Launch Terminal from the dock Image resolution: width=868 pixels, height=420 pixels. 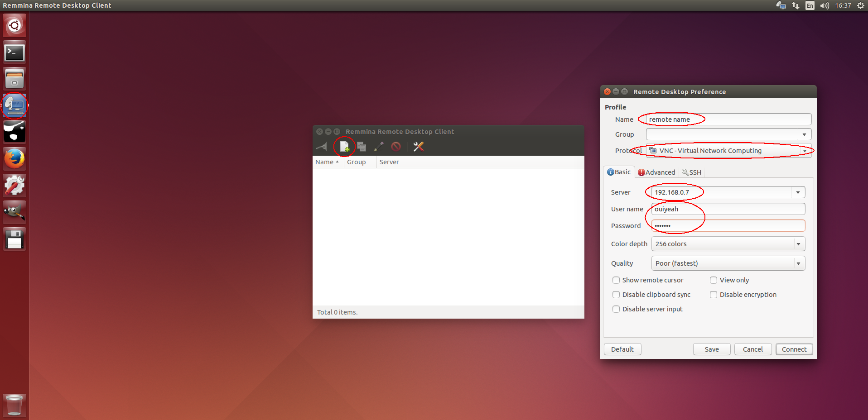(x=14, y=52)
